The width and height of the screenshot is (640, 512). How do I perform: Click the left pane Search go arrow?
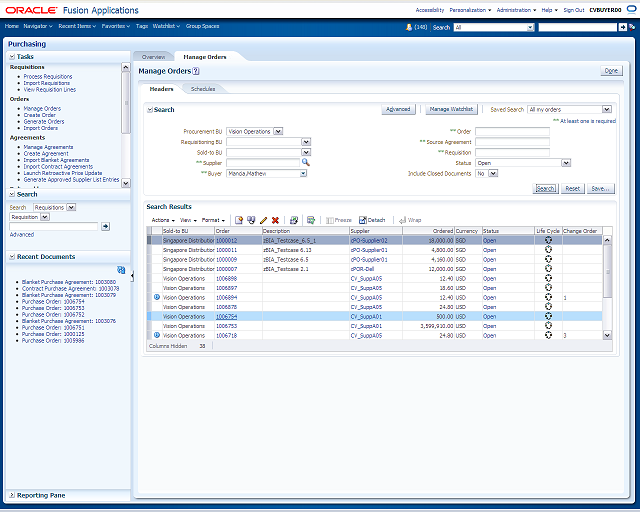click(105, 226)
